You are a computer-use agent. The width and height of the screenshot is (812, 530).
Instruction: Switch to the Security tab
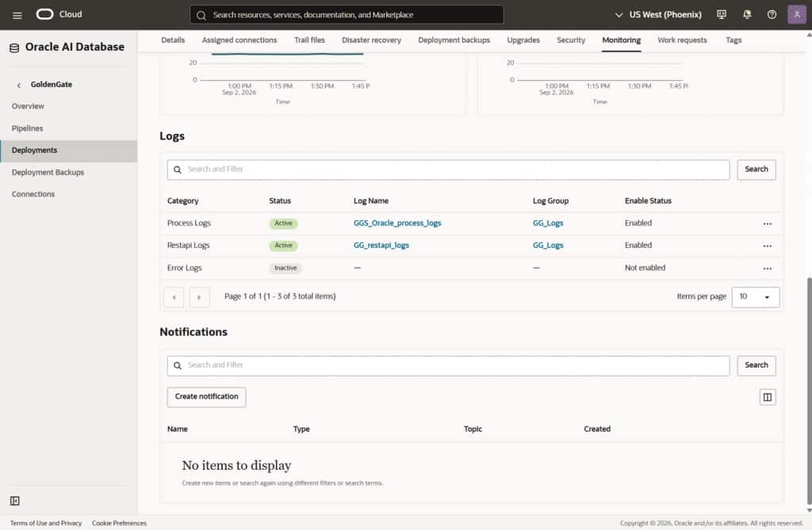pos(571,40)
